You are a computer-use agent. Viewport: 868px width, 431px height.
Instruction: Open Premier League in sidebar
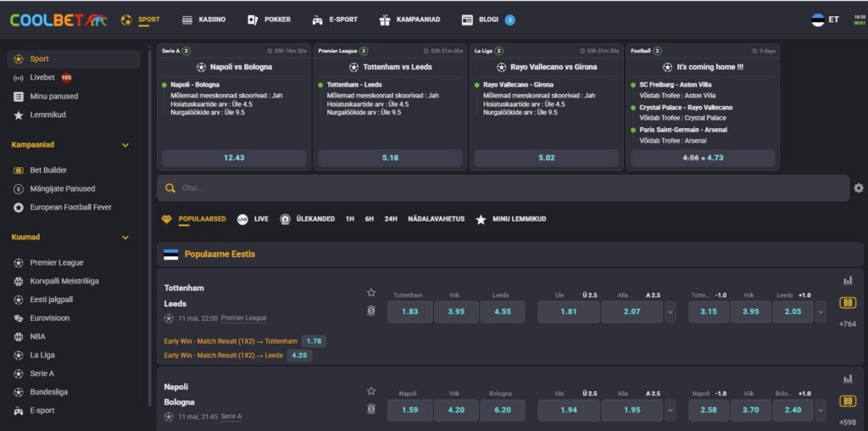(57, 263)
